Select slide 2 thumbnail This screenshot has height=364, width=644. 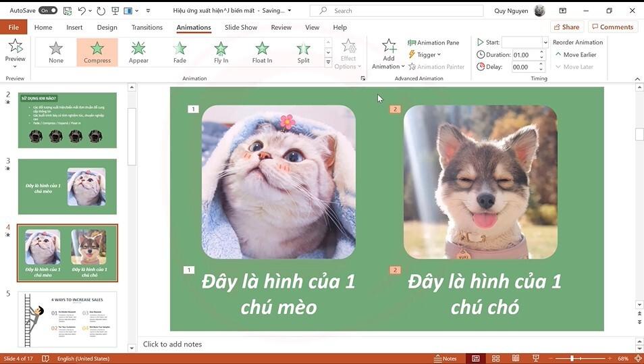[68, 120]
